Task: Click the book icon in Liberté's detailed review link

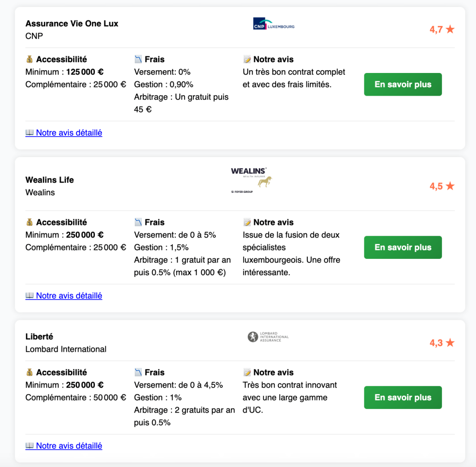Action: click(30, 446)
